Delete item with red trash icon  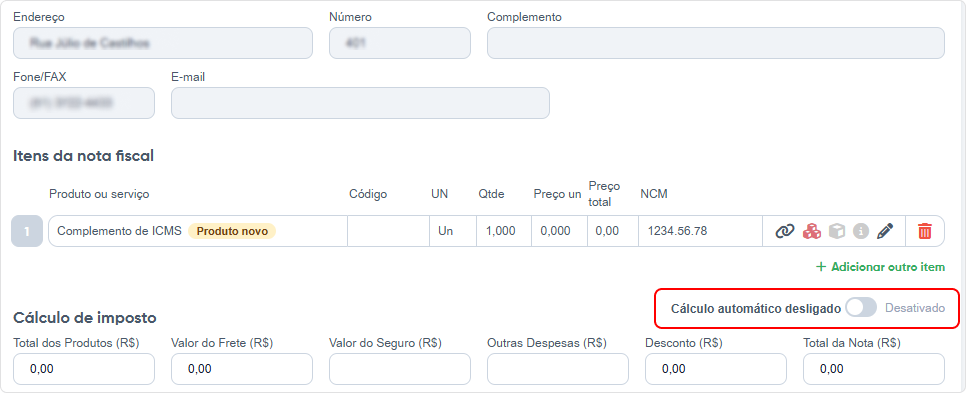pos(925,231)
